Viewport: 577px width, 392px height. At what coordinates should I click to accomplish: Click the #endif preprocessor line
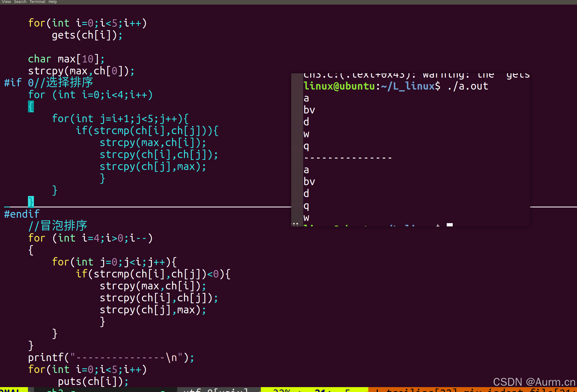coord(22,214)
